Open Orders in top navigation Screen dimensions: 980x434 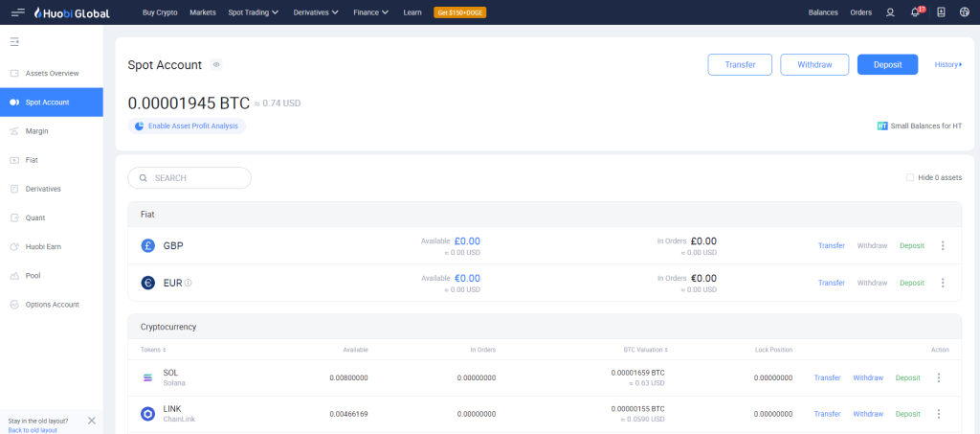coord(860,12)
